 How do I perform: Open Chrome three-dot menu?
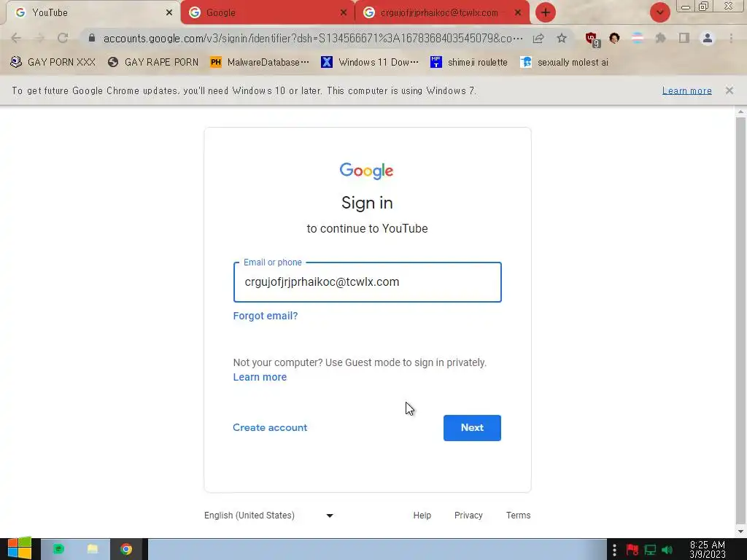(x=731, y=38)
